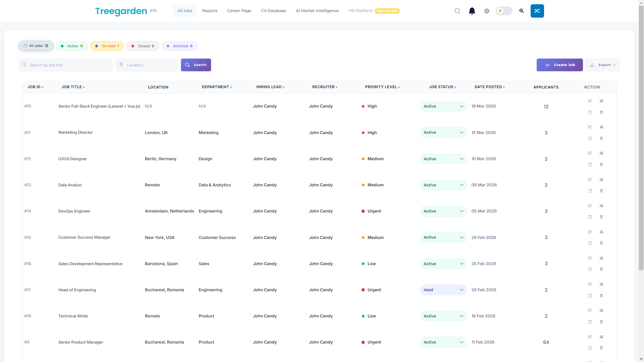Click the Create Job button
The height and width of the screenshot is (362, 644).
click(x=559, y=65)
